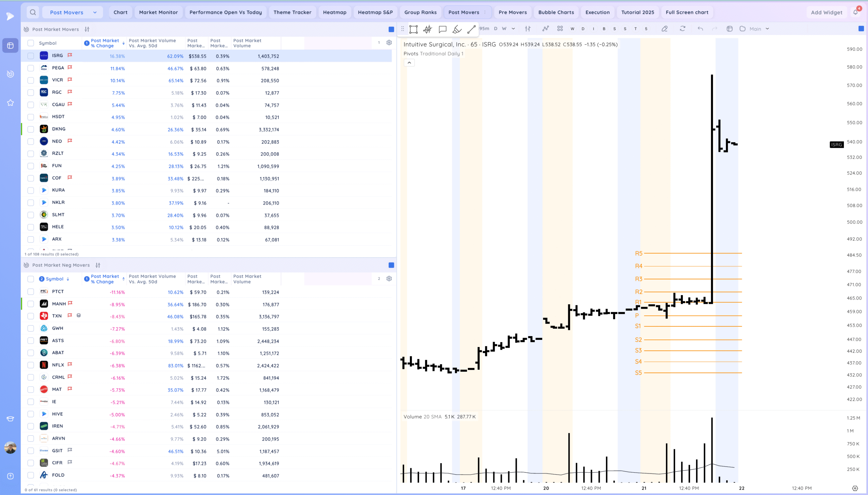This screenshot has height=495, width=868.
Task: Check the PEGA row checkbox
Action: [x=31, y=68]
